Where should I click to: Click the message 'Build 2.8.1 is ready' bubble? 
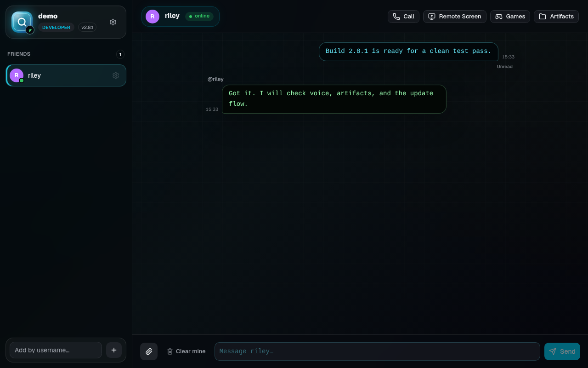pos(408,52)
